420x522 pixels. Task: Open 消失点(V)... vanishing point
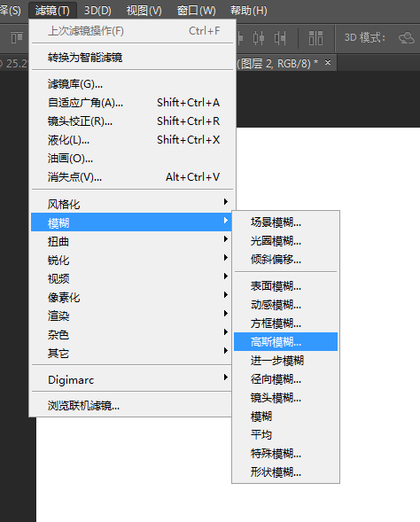tap(132, 177)
